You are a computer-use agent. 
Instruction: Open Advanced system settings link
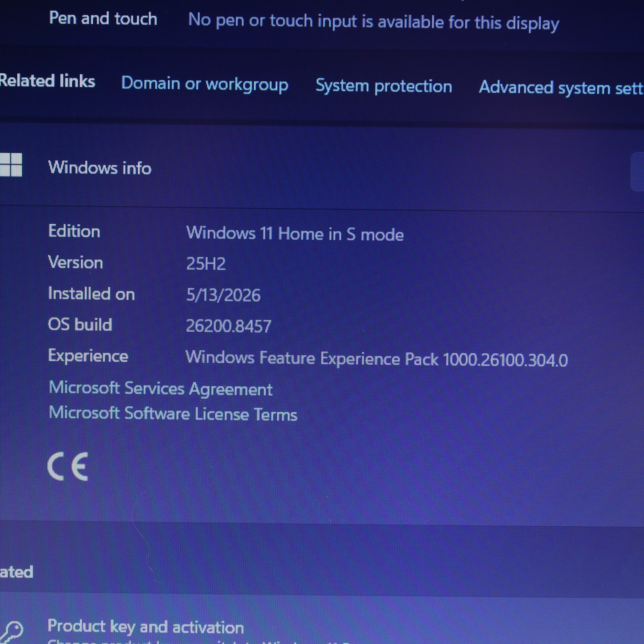561,88
